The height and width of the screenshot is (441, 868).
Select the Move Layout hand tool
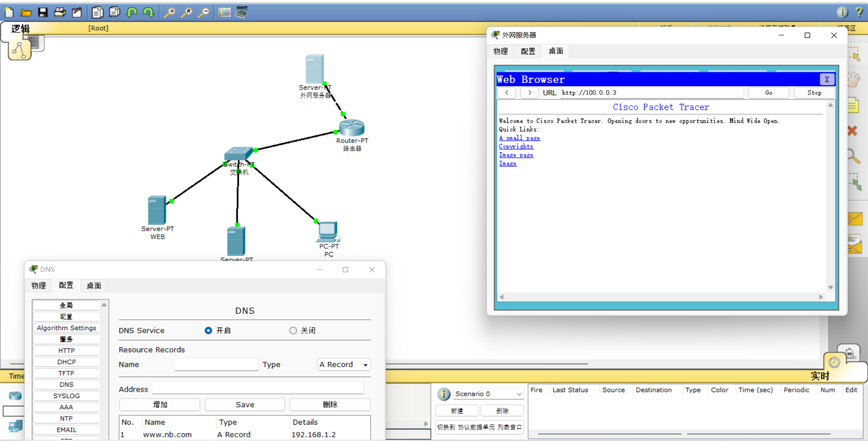(x=854, y=80)
